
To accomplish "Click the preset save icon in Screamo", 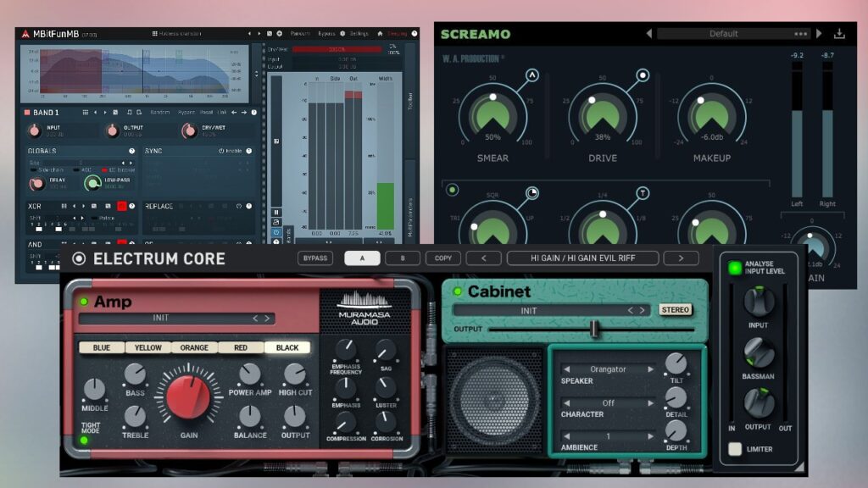I will coord(839,34).
